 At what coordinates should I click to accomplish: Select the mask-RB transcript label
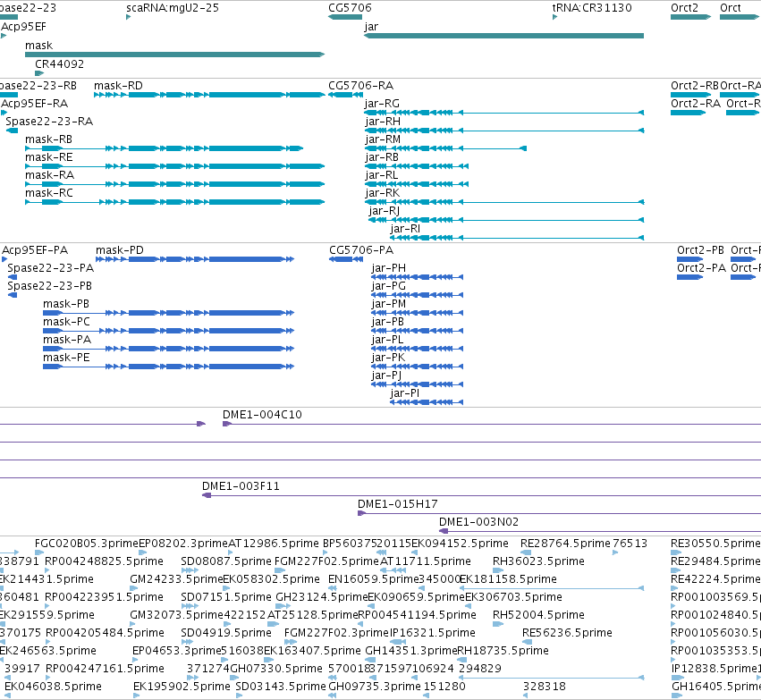tap(48, 139)
